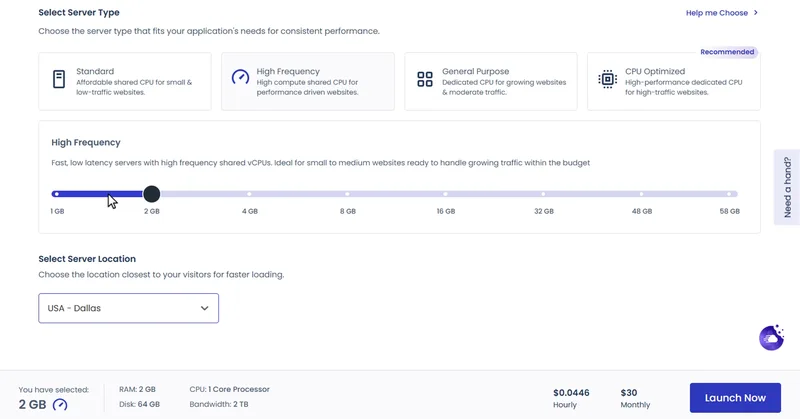This screenshot has width=800, height=419.
Task: Select the CPU Optimized server type card
Action: (673, 81)
